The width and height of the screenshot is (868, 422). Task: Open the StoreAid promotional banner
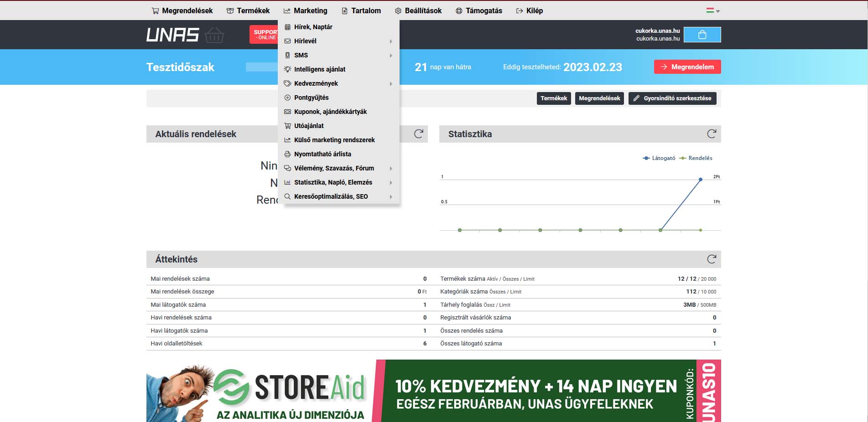click(433, 391)
